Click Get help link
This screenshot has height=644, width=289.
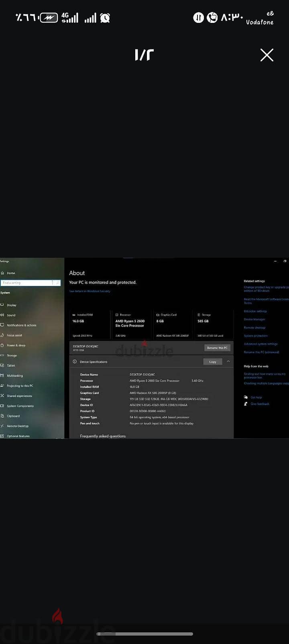click(x=256, y=397)
